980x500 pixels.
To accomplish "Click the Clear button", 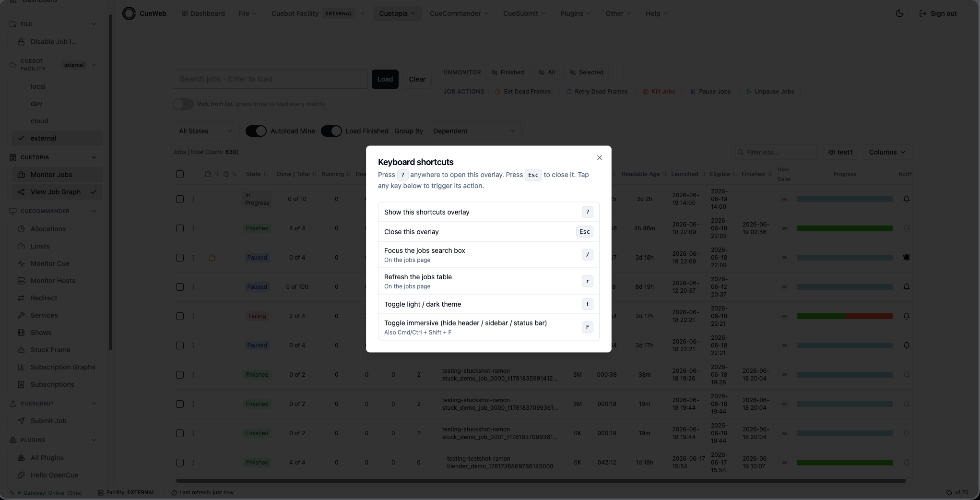I will tap(417, 79).
